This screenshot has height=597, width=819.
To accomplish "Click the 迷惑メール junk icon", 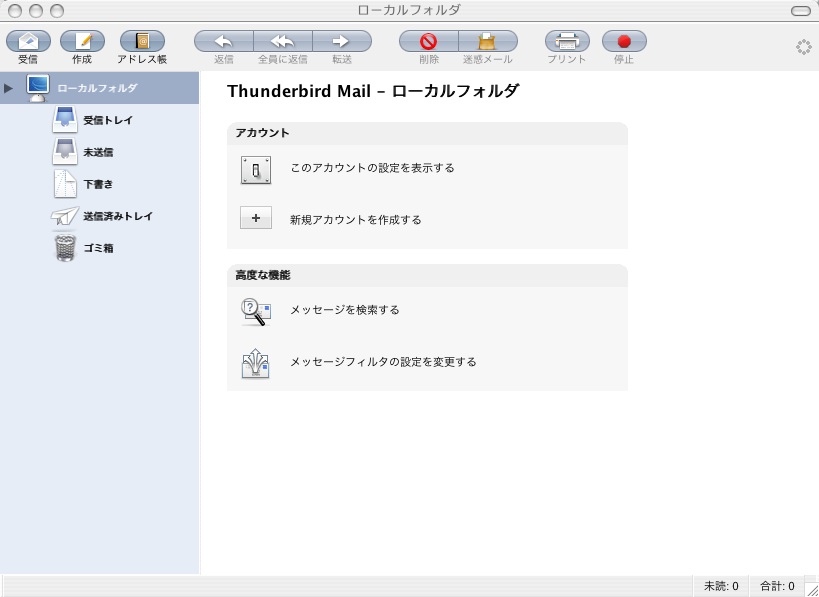I will coord(488,41).
